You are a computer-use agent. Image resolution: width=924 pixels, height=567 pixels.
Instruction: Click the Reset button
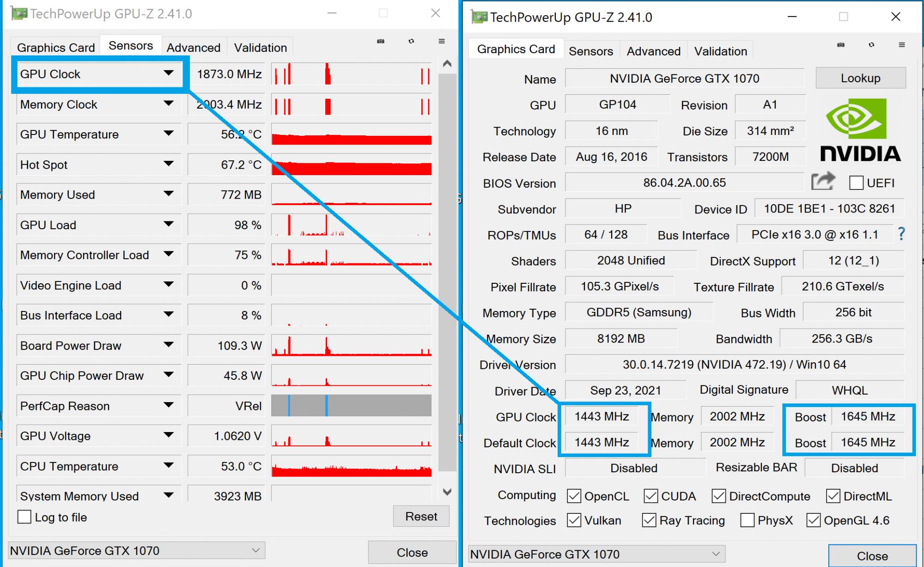click(x=421, y=516)
